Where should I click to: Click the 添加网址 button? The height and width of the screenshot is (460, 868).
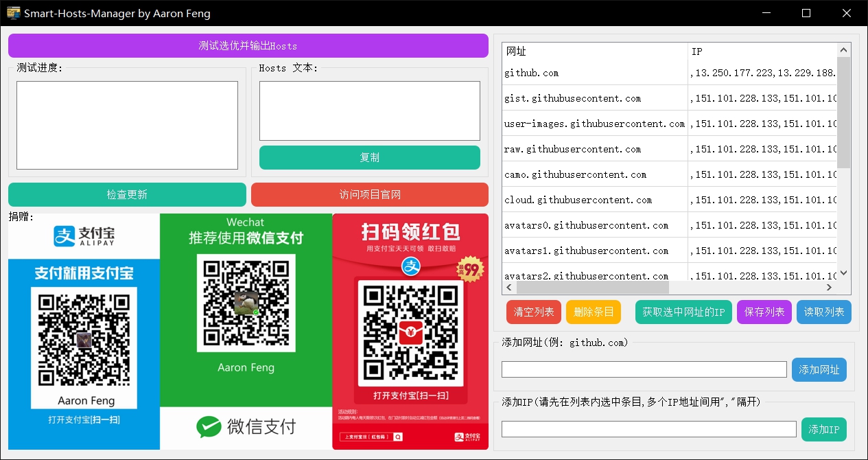[819, 369]
